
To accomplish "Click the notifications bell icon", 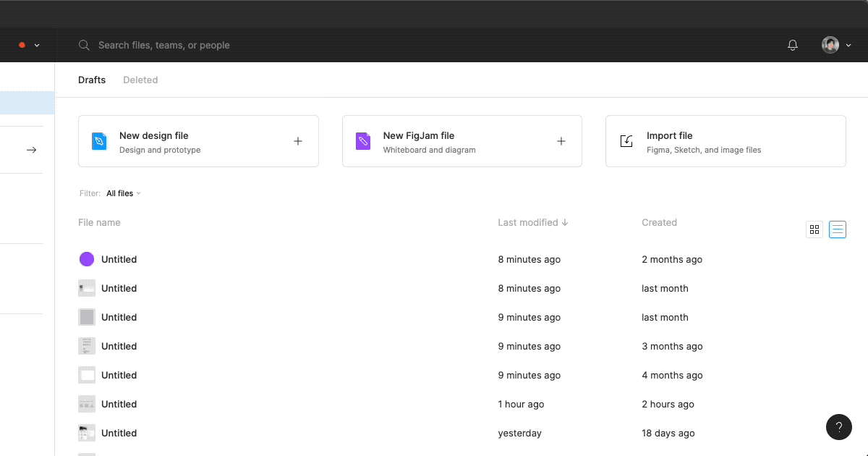I will tap(793, 45).
